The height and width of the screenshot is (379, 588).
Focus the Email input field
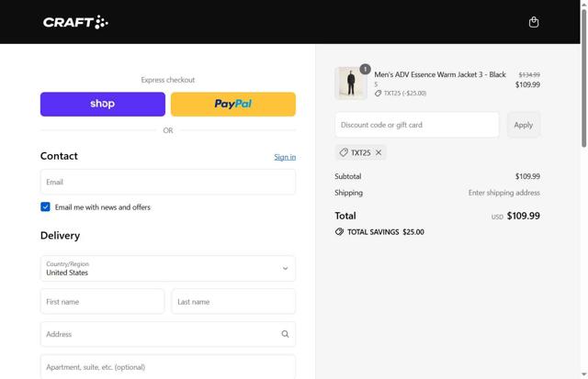[168, 182]
